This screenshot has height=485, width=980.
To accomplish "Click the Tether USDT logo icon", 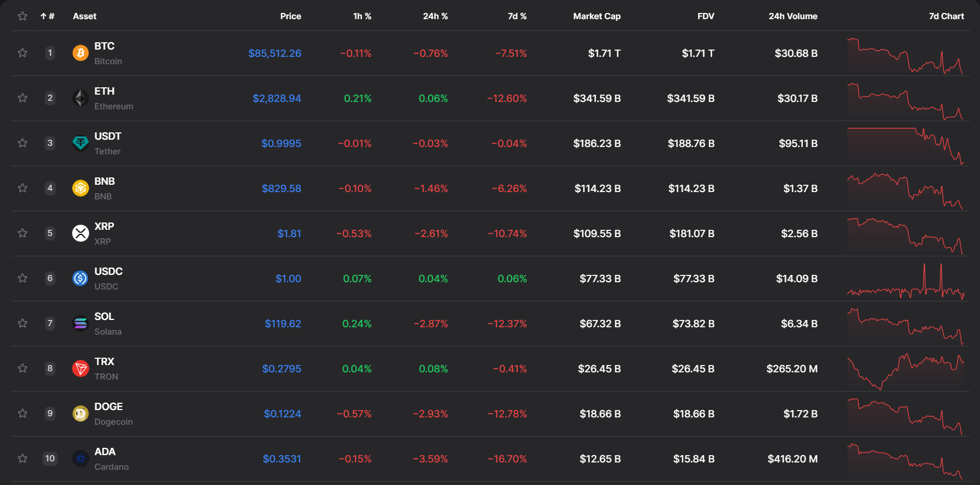I will point(81,143).
